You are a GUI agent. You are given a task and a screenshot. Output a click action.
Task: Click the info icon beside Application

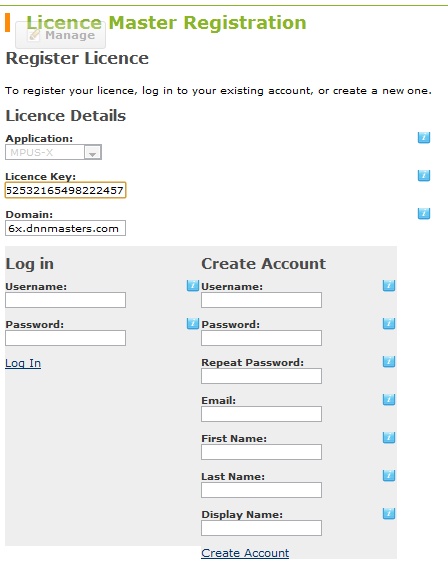(x=424, y=138)
